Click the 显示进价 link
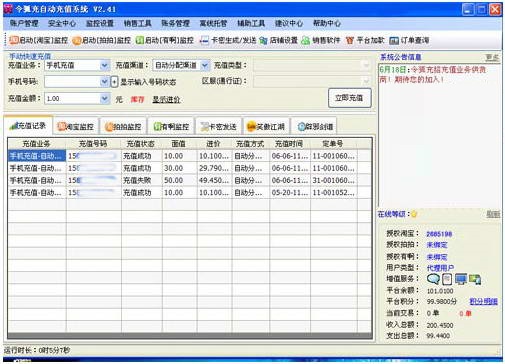Image resolution: width=505 pixels, height=364 pixels. tap(166, 99)
